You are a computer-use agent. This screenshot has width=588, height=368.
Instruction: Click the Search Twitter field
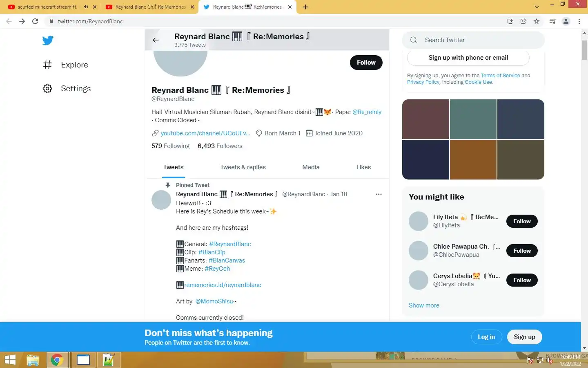[x=473, y=40]
